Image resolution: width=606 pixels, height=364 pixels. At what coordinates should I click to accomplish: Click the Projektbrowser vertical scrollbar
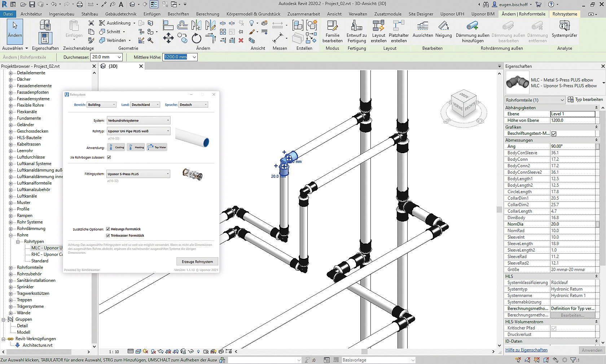[x=94, y=209]
